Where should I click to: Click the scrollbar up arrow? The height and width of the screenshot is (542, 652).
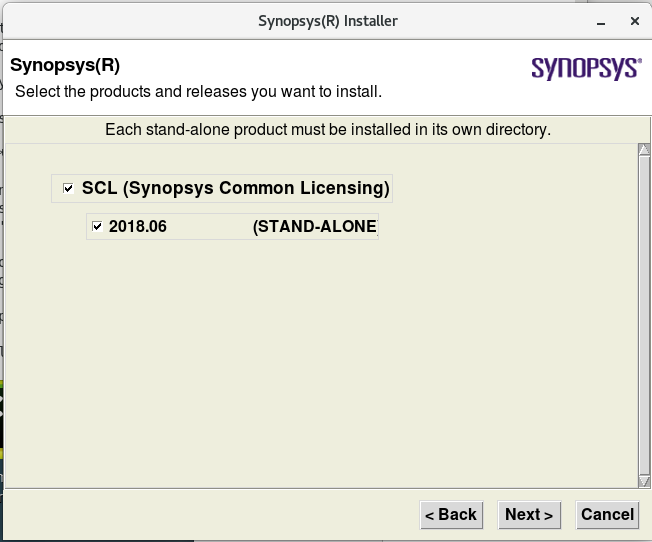click(644, 149)
